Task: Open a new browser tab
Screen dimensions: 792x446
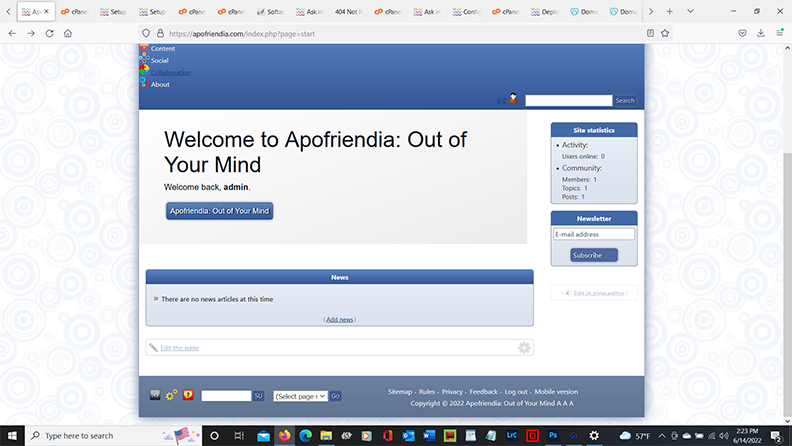Action: pyautogui.click(x=669, y=11)
